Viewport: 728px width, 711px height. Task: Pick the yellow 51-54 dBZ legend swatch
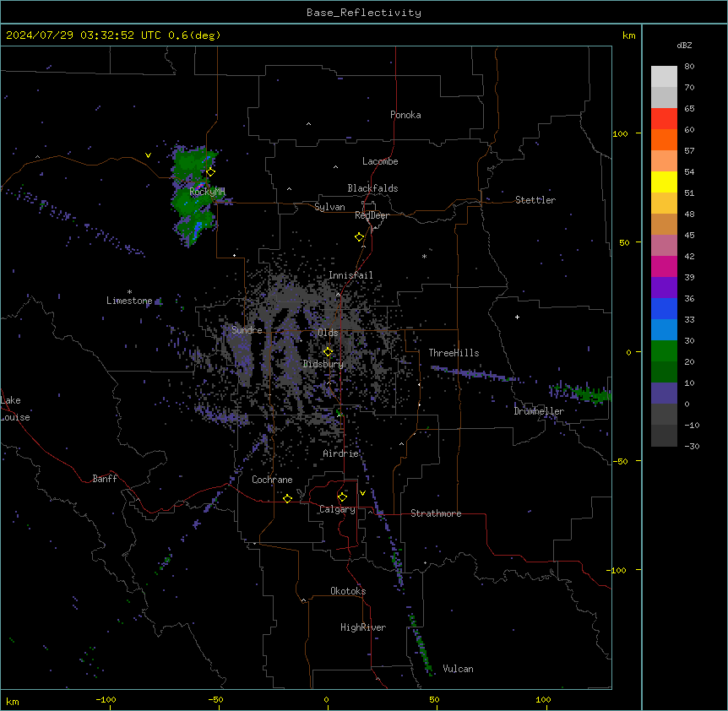[x=664, y=182]
